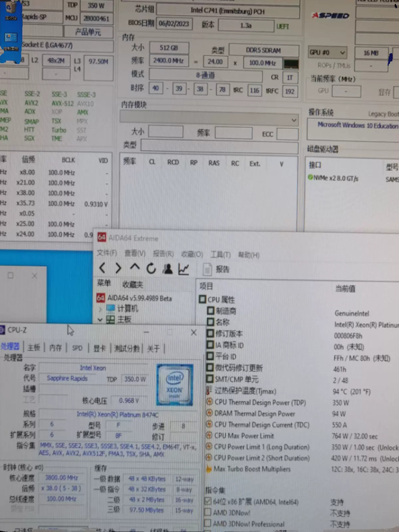Image resolution: width=399 pixels, height=532 pixels.
Task: Open the 帮助(H) menu in AIDA64
Action: (x=249, y=255)
